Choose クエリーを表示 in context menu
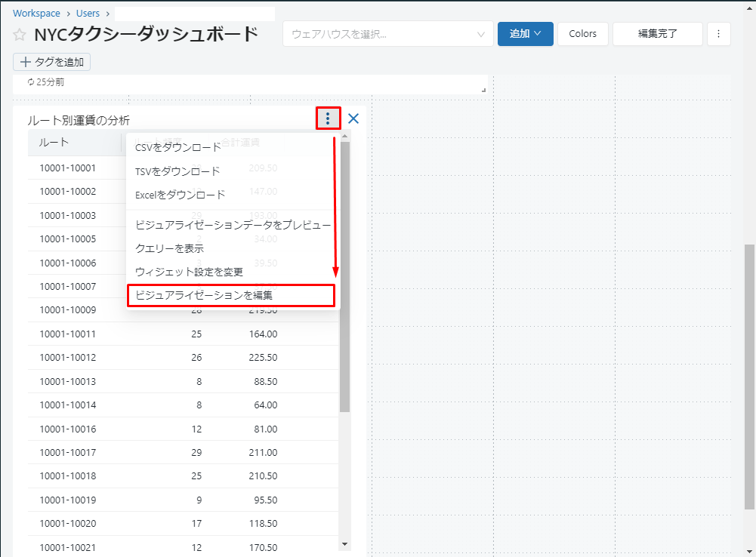The image size is (756, 557). click(169, 248)
